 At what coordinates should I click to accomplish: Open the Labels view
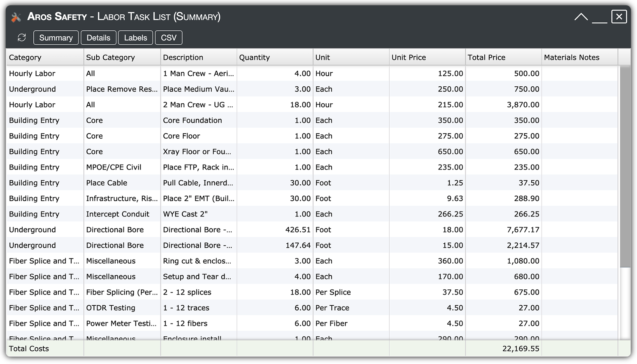coord(135,38)
